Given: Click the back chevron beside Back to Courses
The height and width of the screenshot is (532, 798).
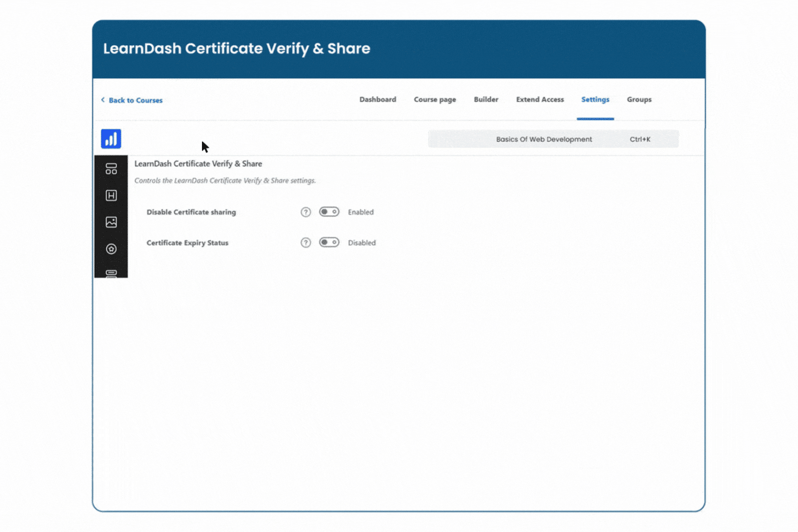Looking at the screenshot, I should point(103,100).
